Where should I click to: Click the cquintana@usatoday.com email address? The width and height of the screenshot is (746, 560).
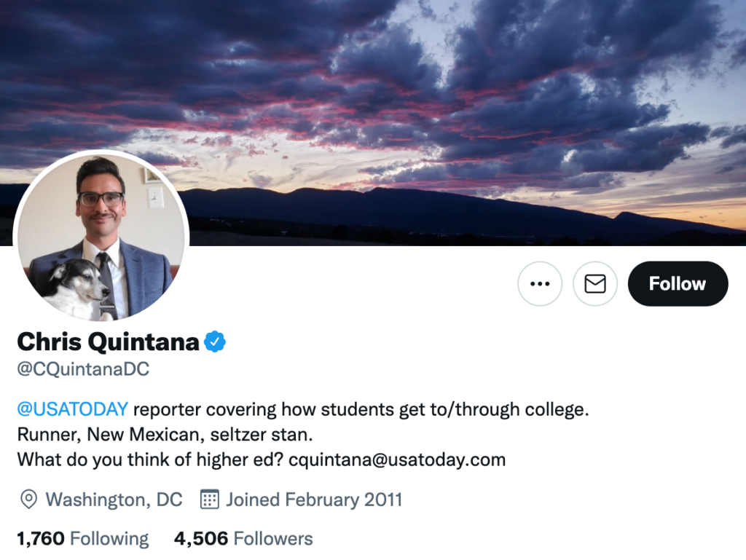click(x=397, y=460)
